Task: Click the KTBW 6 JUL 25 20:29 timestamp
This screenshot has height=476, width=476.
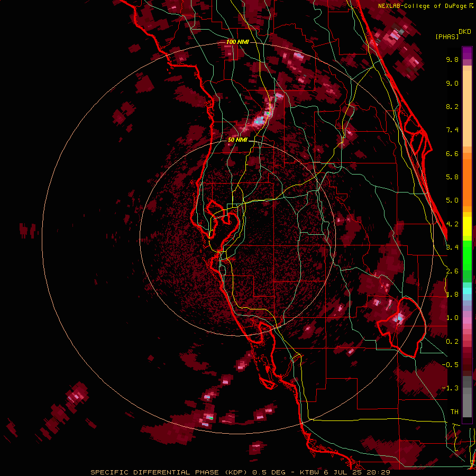Action: pyautogui.click(x=345, y=472)
